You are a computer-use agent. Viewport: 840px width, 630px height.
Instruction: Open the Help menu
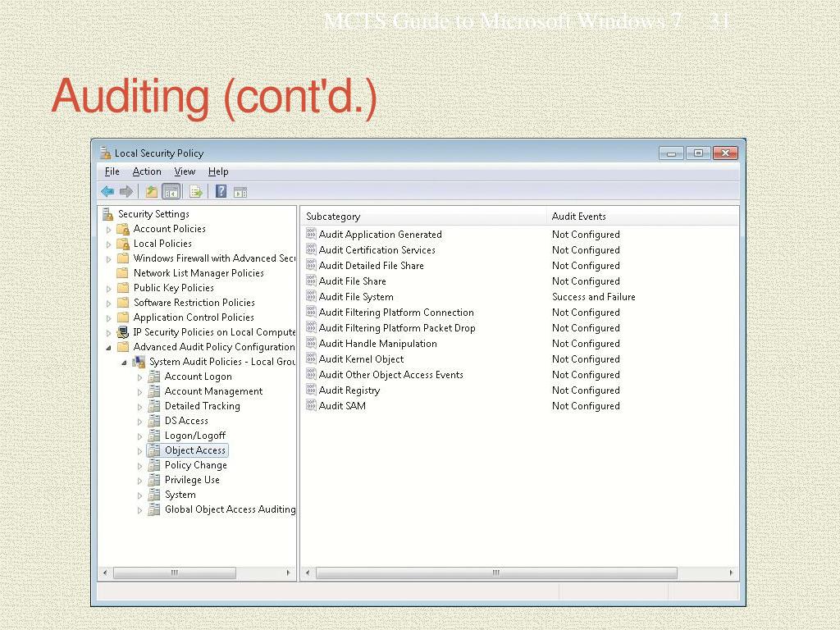218,171
